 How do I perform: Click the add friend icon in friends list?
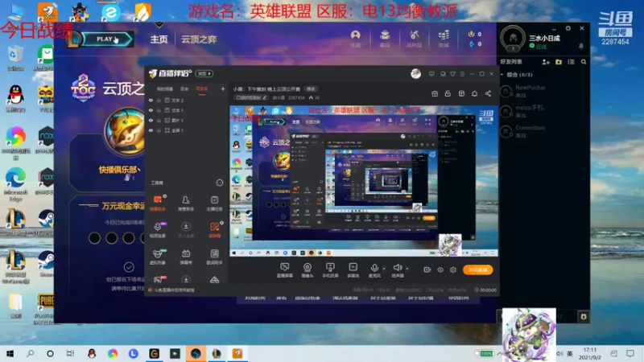tap(546, 62)
